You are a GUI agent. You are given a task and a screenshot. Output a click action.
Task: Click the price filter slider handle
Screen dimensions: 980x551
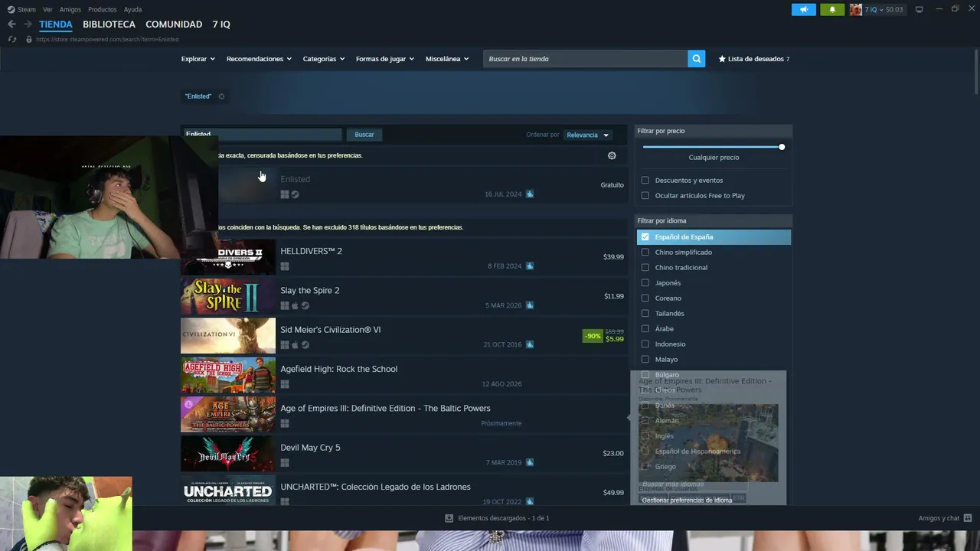point(782,147)
